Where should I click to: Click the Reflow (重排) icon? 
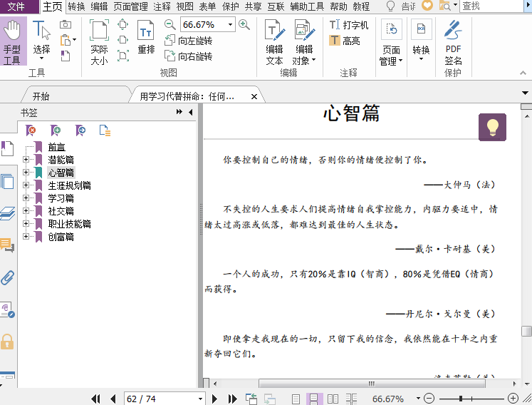pos(146,36)
